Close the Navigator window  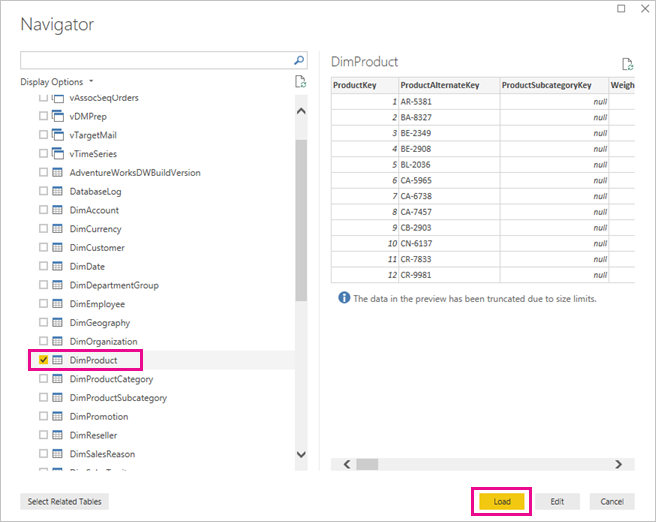click(x=645, y=8)
